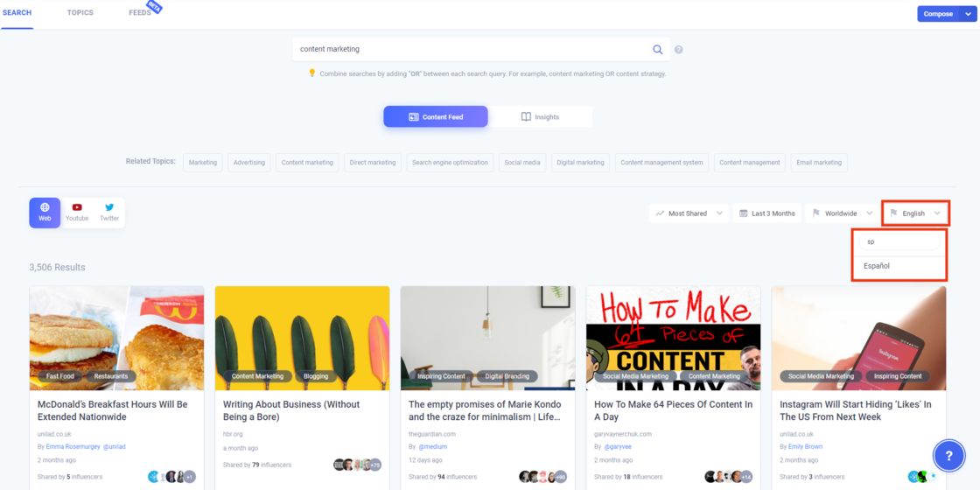Open the Topics tab

(80, 13)
